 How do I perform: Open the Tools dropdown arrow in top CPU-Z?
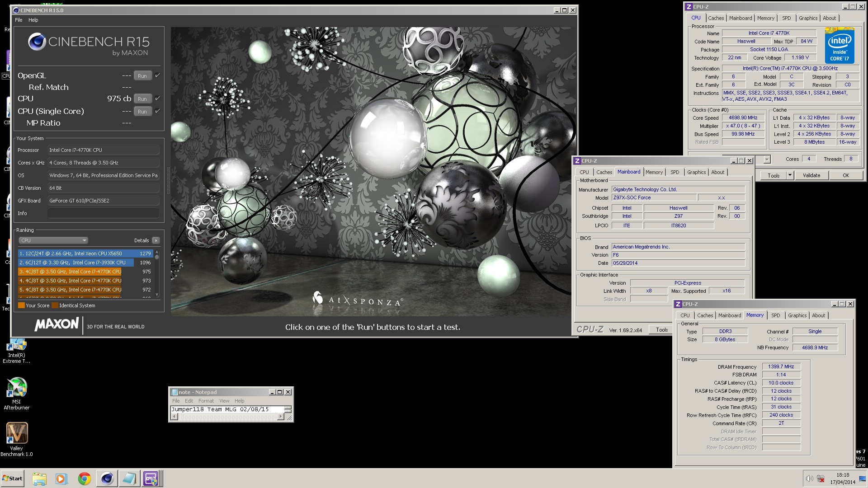point(790,175)
